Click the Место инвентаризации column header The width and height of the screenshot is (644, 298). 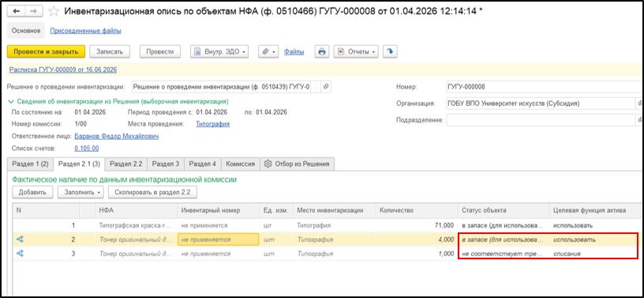coord(335,210)
